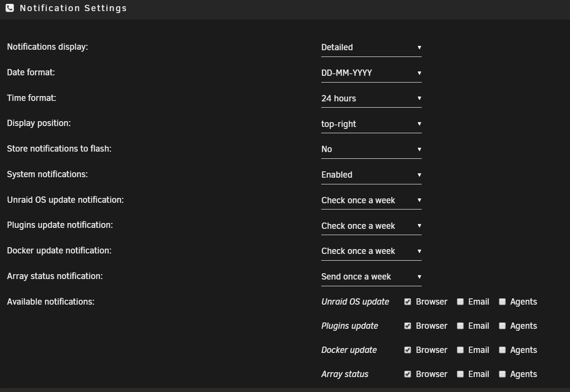570x392 pixels.
Task: Enable Agents for Unraid OS update
Action: point(502,301)
